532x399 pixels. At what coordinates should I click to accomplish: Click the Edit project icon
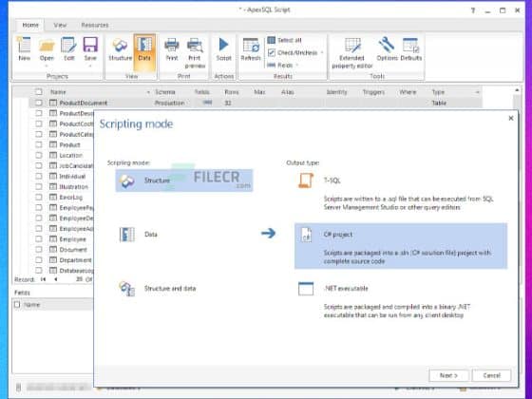68,49
